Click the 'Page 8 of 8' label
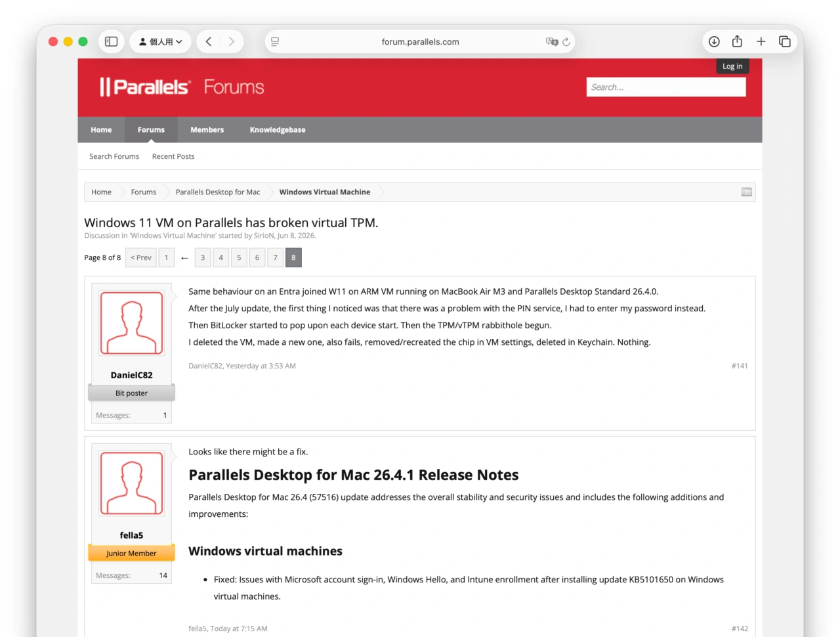Image resolution: width=840 pixels, height=637 pixels. click(x=102, y=257)
